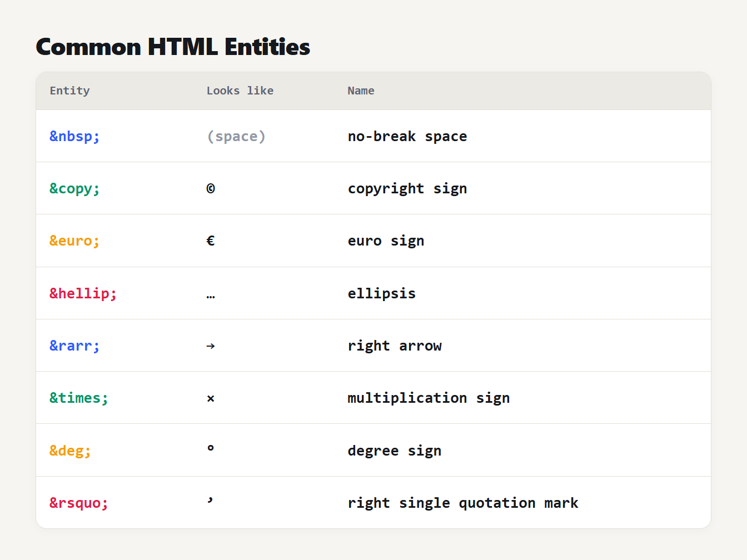747x560 pixels.
Task: Click the right arrow glyph
Action: coord(211,346)
